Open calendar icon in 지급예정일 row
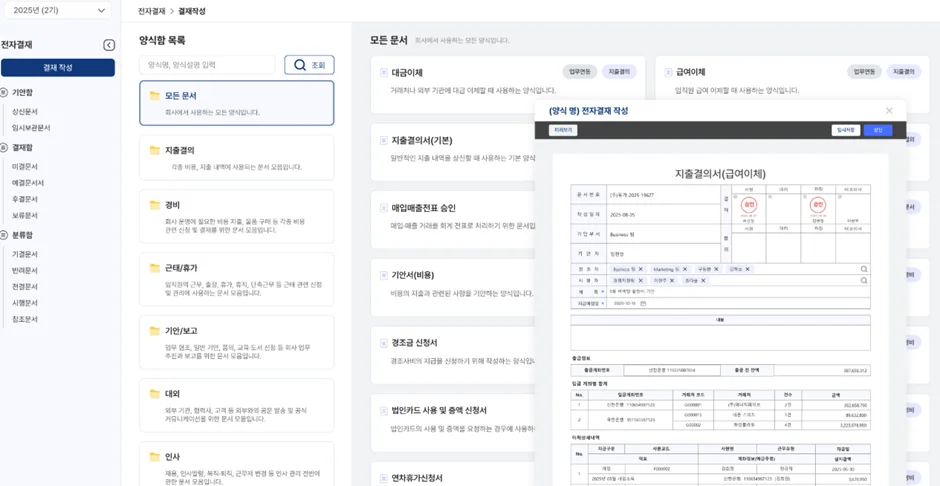The image size is (940, 486). [x=643, y=304]
